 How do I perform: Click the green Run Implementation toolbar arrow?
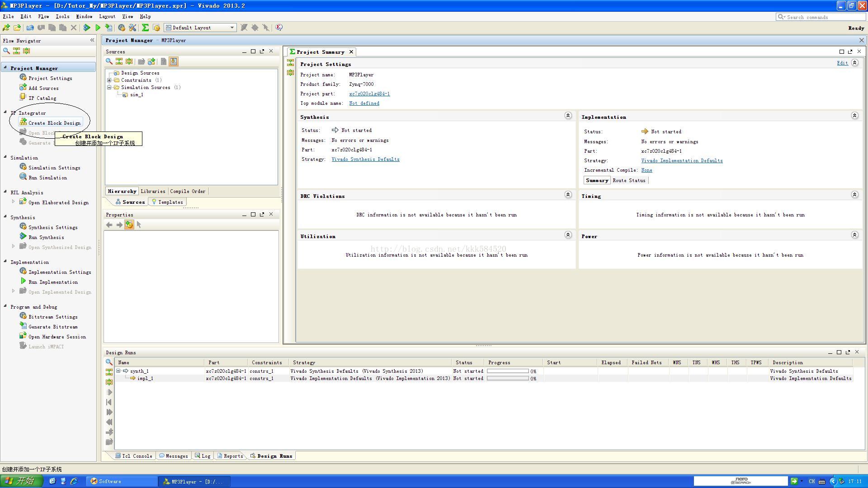[98, 28]
